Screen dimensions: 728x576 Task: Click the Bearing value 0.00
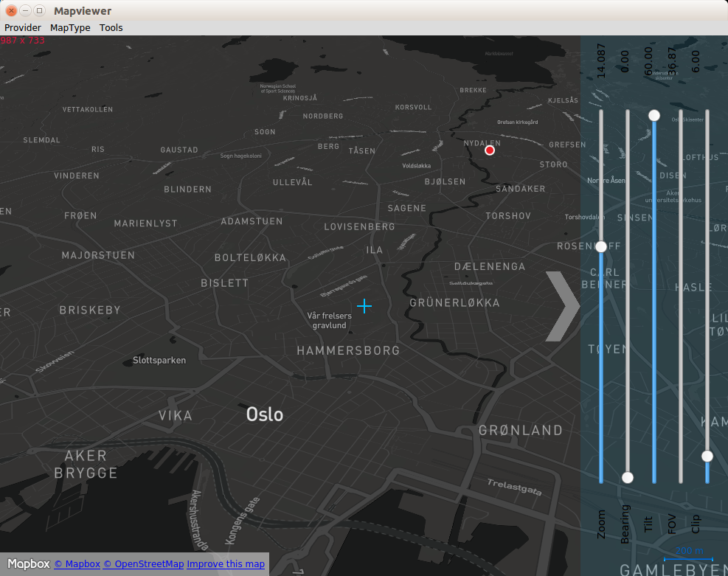coord(625,61)
